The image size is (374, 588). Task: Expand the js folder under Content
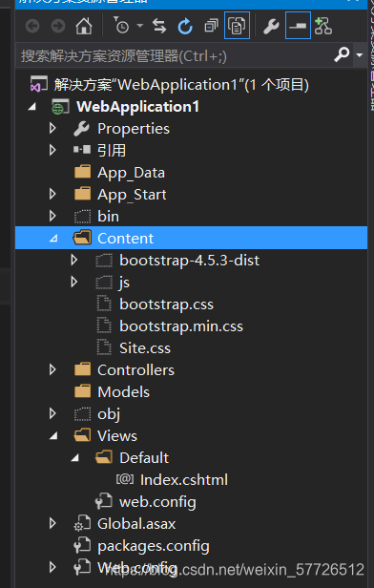pyautogui.click(x=74, y=282)
